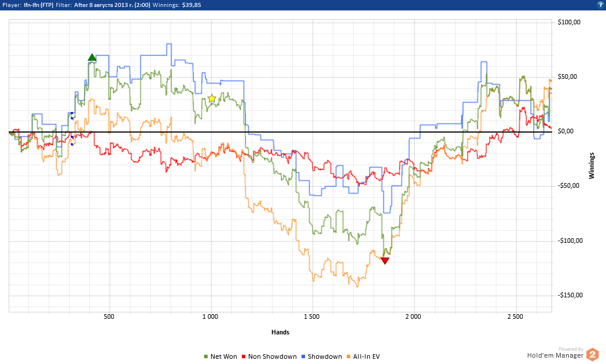This screenshot has height=364, width=606.
Task: Select the yellow star marker on graph
Action: pyautogui.click(x=212, y=99)
